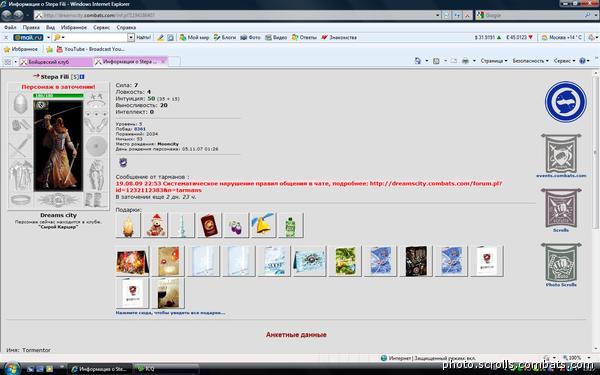Click the red passport book gift
This screenshot has width=600, height=375.
pos(209,226)
